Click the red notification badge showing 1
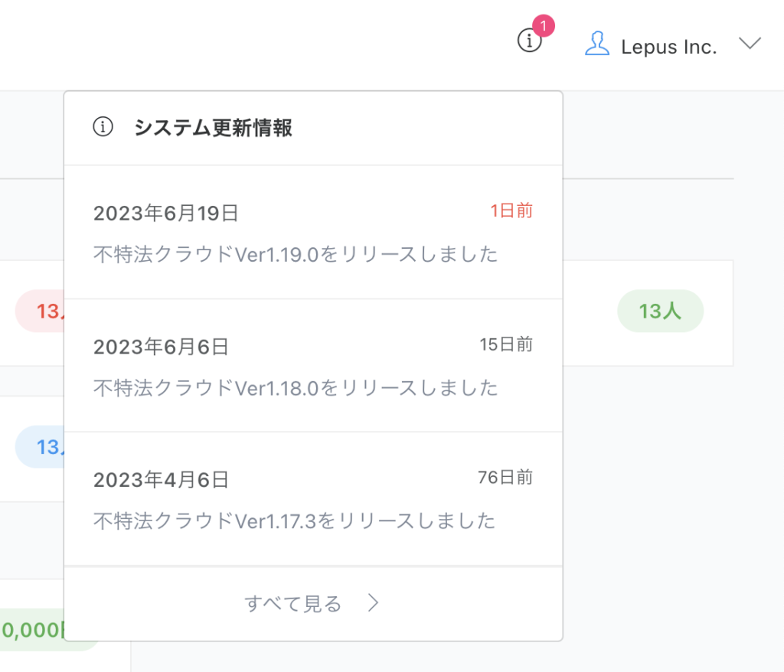This screenshot has height=672, width=784. [543, 26]
